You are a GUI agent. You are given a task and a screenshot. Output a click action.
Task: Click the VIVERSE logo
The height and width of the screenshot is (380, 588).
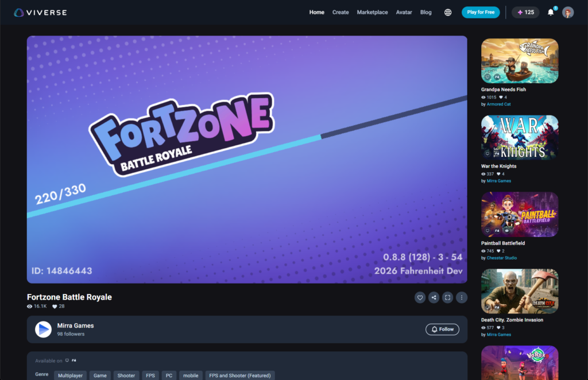tap(41, 13)
